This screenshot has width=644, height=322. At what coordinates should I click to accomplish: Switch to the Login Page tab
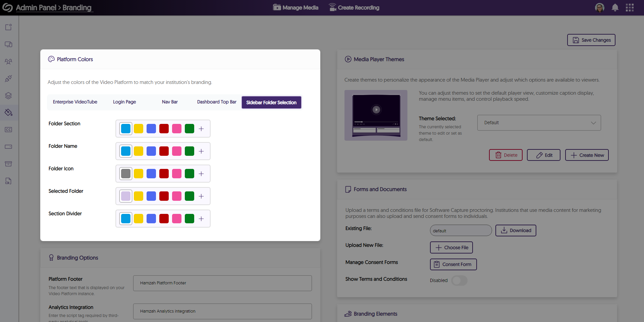(124, 102)
